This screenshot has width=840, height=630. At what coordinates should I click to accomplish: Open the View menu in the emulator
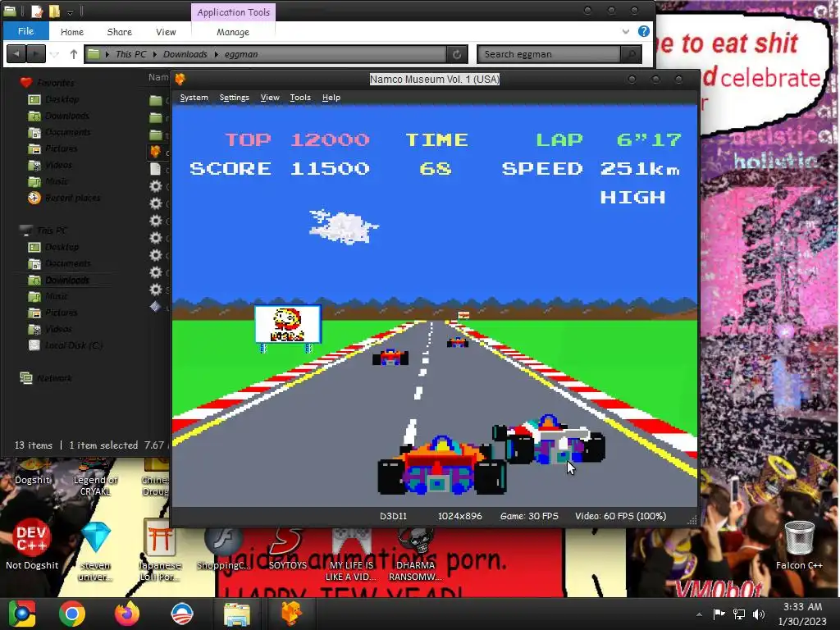269,98
